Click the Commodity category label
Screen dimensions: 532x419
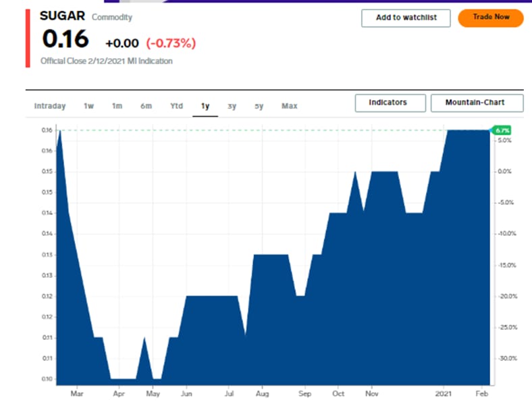pyautogui.click(x=112, y=17)
